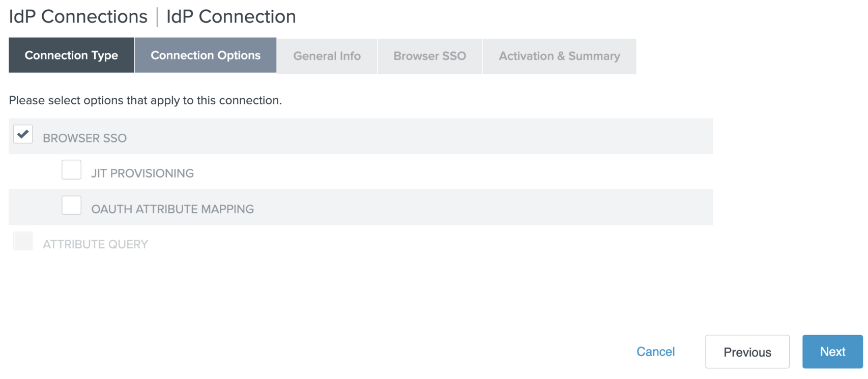Open the Connection Type tab
Image resolution: width=868 pixels, height=379 pixels.
point(71,55)
